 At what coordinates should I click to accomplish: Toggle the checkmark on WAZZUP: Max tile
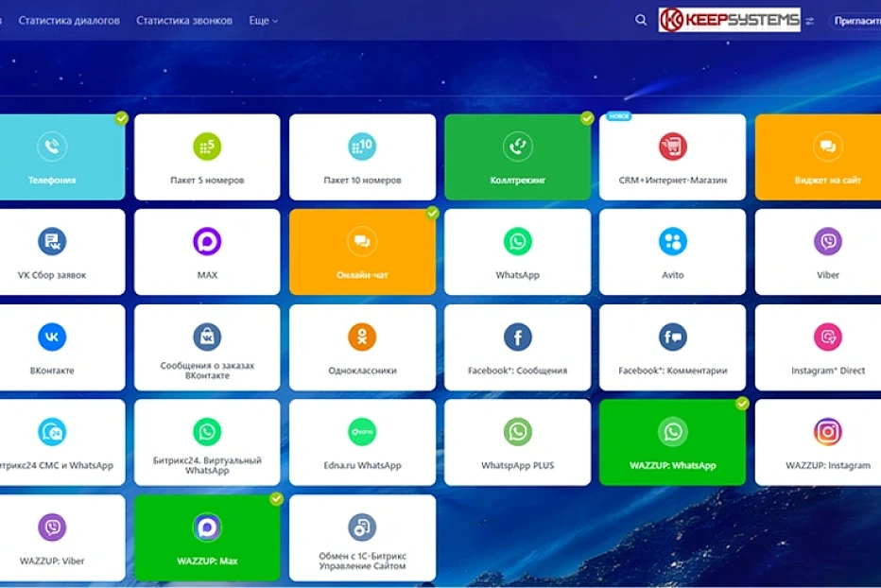pos(276,498)
